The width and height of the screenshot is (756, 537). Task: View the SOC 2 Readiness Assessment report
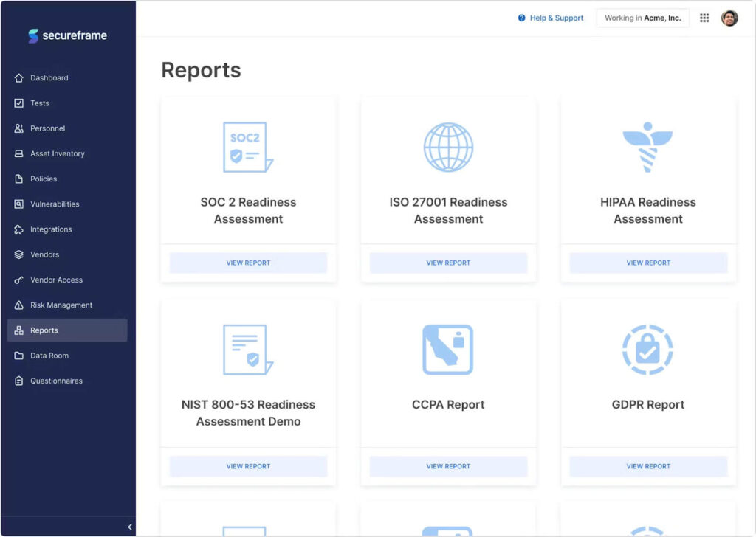tap(248, 263)
